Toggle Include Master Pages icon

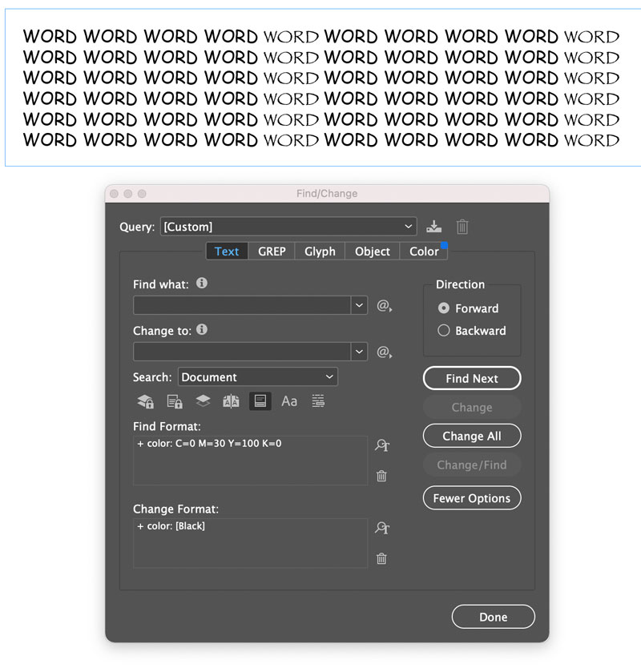(x=231, y=401)
